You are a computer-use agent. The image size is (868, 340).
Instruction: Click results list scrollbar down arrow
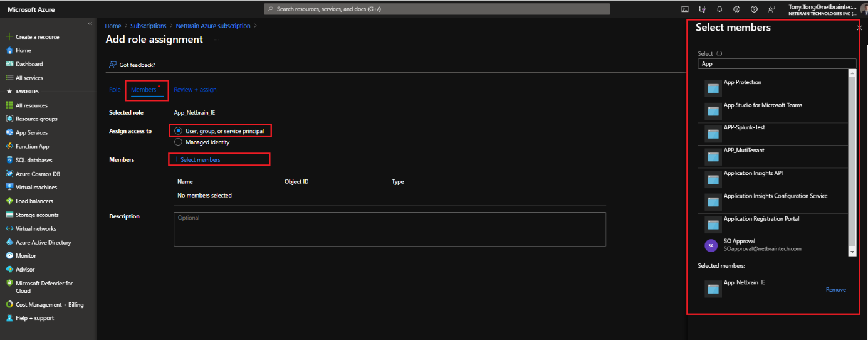(x=852, y=252)
